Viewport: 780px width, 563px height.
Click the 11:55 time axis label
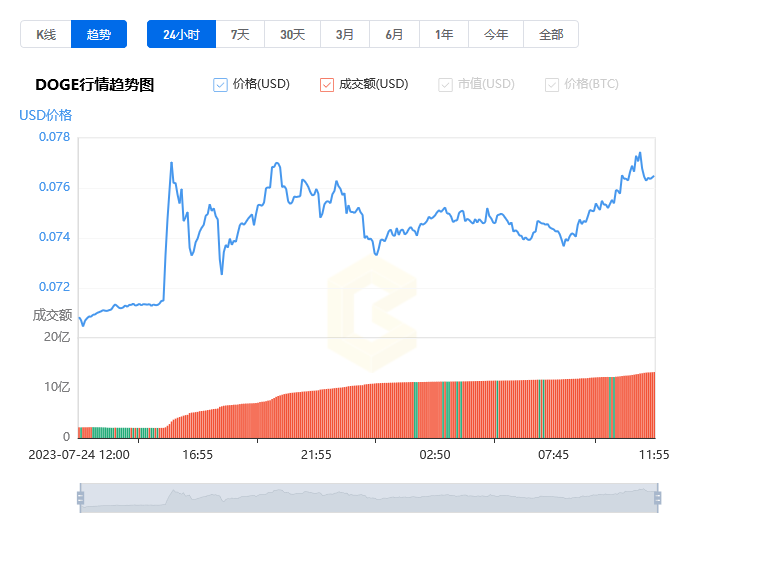[x=654, y=455]
